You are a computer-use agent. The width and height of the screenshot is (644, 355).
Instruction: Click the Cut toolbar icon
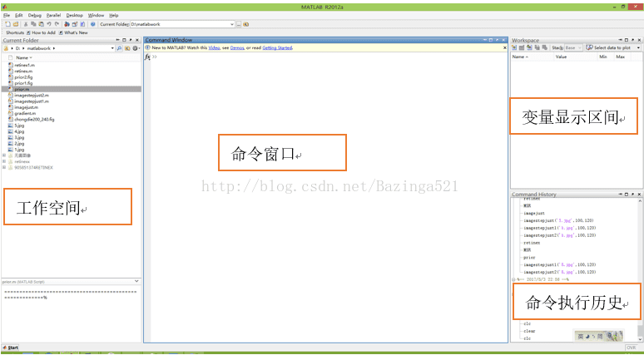pyautogui.click(x=26, y=24)
